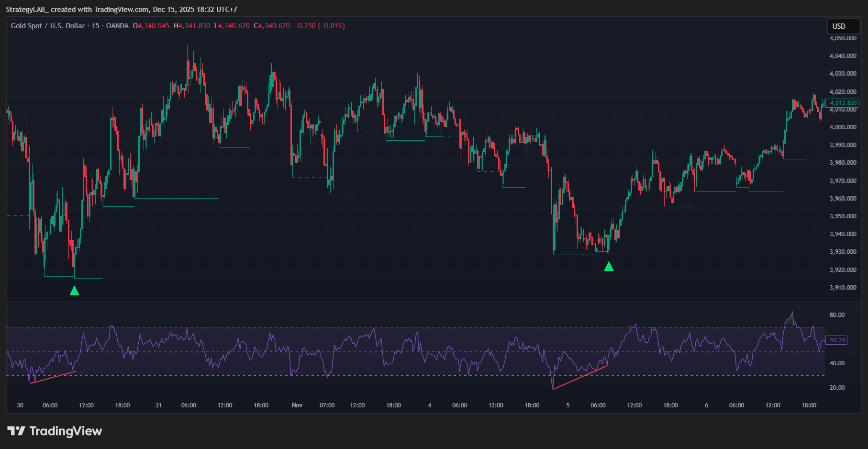The image size is (868, 449).
Task: Click the green up-triangle signal near Oct 30
Action: 74,291
